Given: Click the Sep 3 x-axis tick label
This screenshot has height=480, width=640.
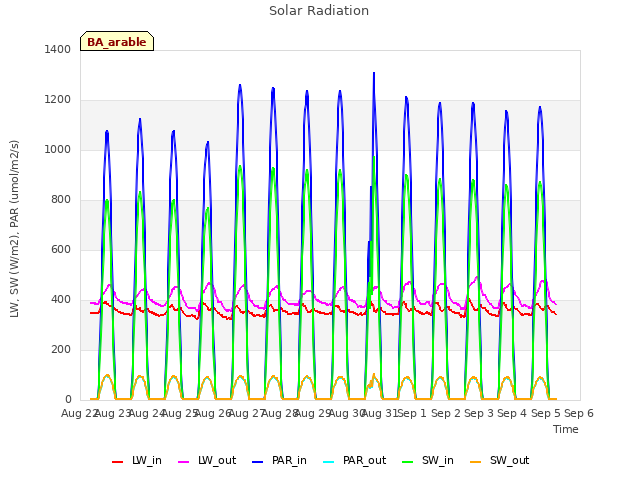Looking at the screenshot, I should [x=479, y=413].
